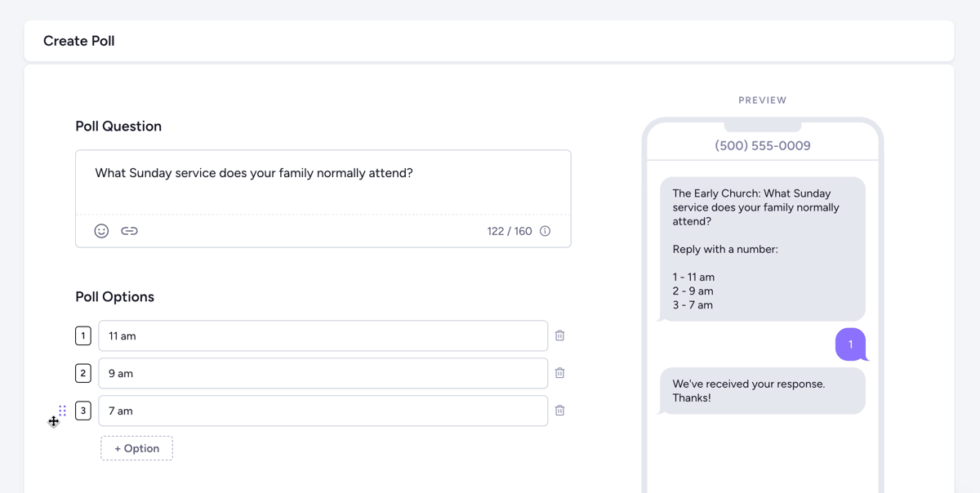Image resolution: width=980 pixels, height=493 pixels.
Task: Open the emoji picker in the poll question field
Action: point(101,231)
